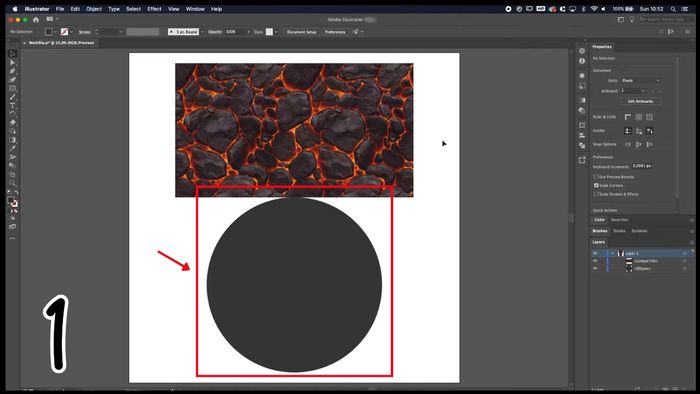Open the Layers panel options menu
Screen dimensions: 700x394
click(x=692, y=242)
